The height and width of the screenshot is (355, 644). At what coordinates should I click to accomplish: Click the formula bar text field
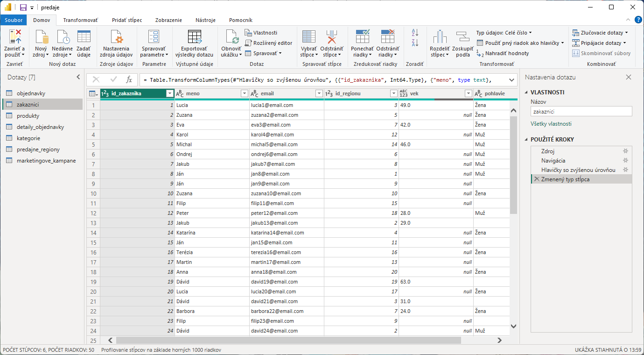click(x=323, y=80)
